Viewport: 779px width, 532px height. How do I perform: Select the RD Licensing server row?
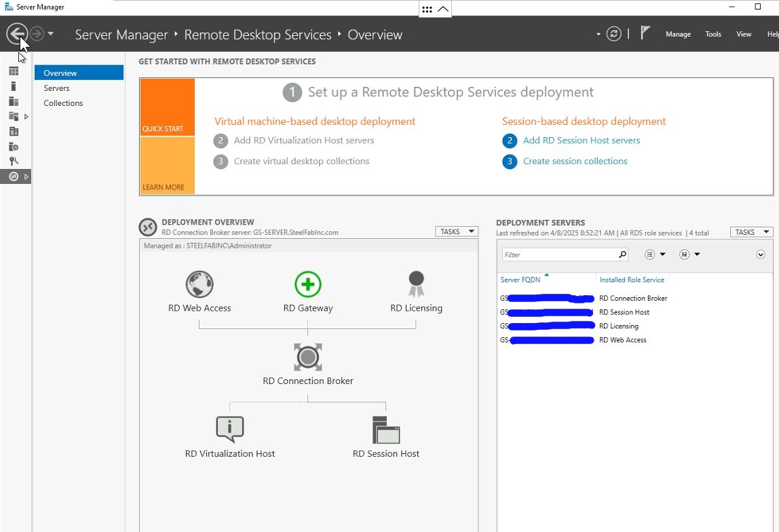pos(635,326)
